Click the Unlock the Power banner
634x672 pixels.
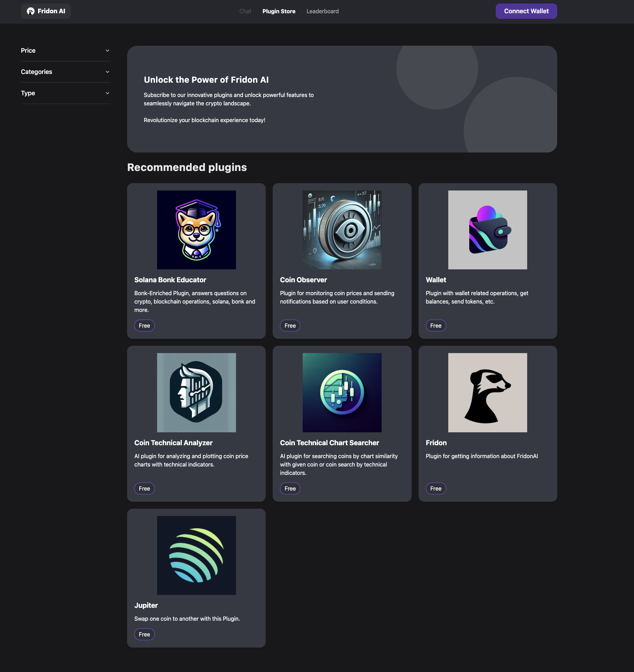pos(342,99)
